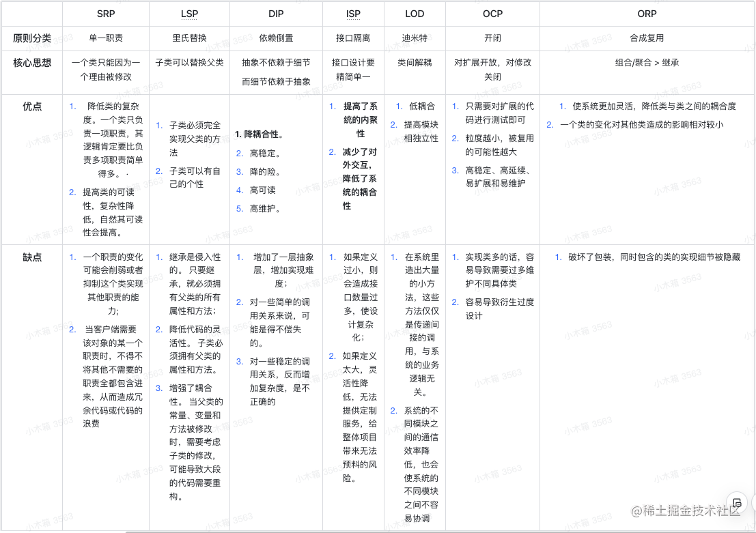Click the text 对扩展开放，对修改关闭
This screenshot has width=756, height=533.
(x=492, y=70)
